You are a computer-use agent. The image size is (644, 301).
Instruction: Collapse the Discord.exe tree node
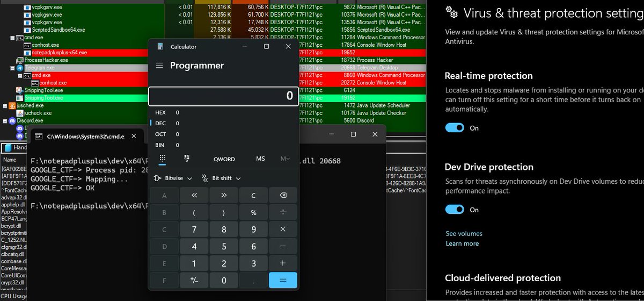tap(5, 121)
